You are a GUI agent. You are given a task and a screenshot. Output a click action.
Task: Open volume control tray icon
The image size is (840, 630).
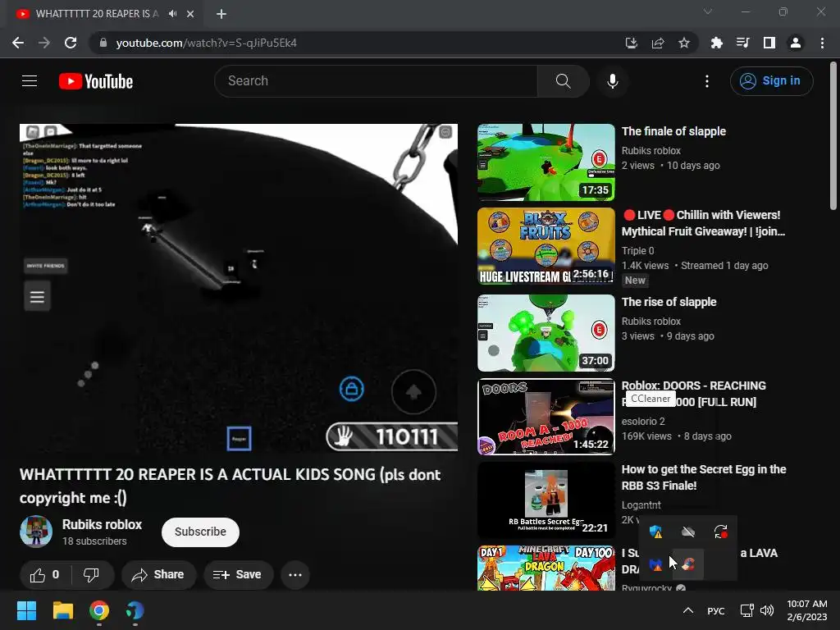click(767, 610)
